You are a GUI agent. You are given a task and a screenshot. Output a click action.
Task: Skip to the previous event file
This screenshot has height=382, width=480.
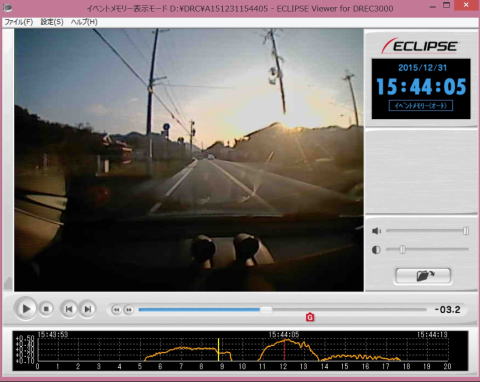[x=69, y=309]
